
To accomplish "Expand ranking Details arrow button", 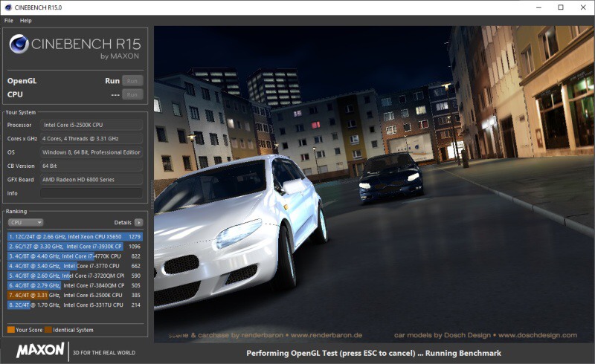I will tap(138, 223).
